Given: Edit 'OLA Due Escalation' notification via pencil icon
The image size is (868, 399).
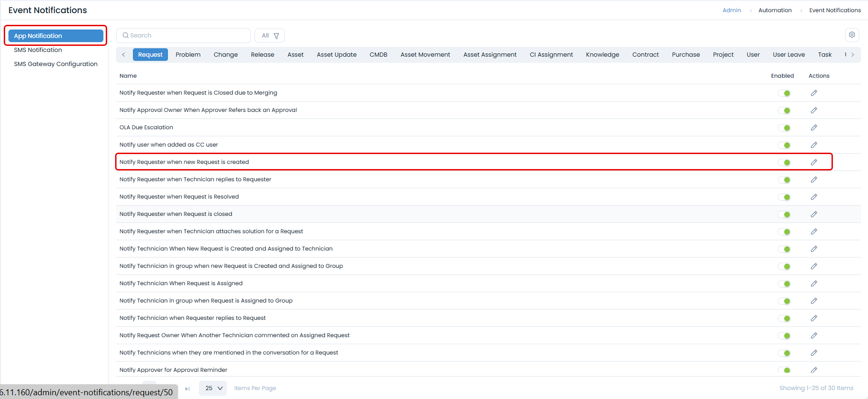Looking at the screenshot, I should [x=814, y=128].
